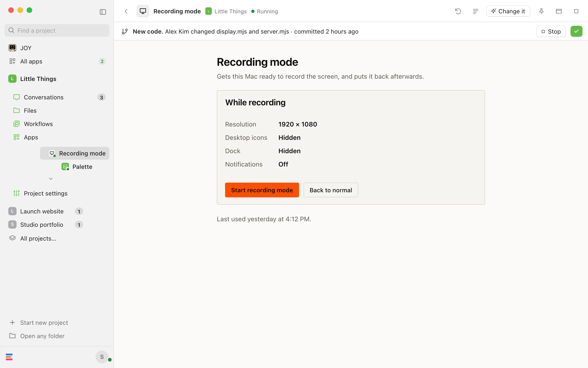Select the Little Things project

click(x=57, y=79)
